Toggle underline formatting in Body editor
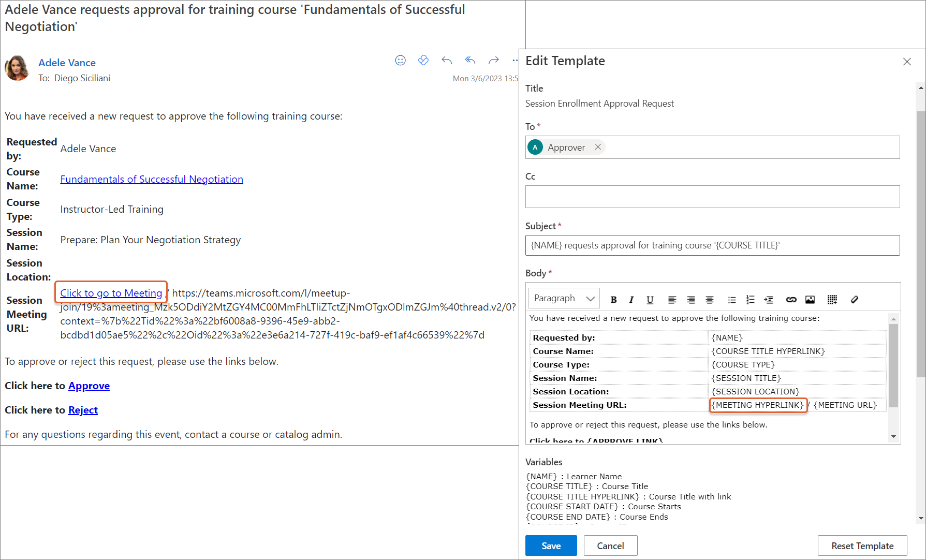926x560 pixels. [650, 300]
